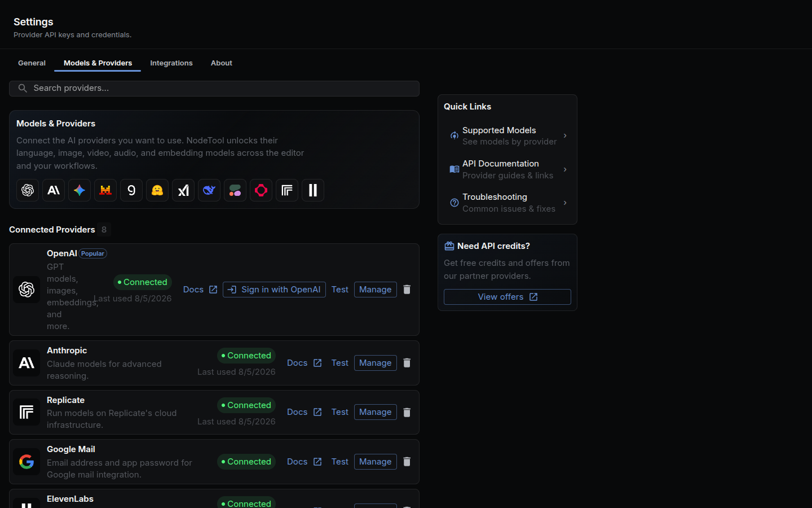Viewport: 812px width, 508px height.
Task: Delete the Anthropic provider with trash icon
Action: tap(407, 363)
